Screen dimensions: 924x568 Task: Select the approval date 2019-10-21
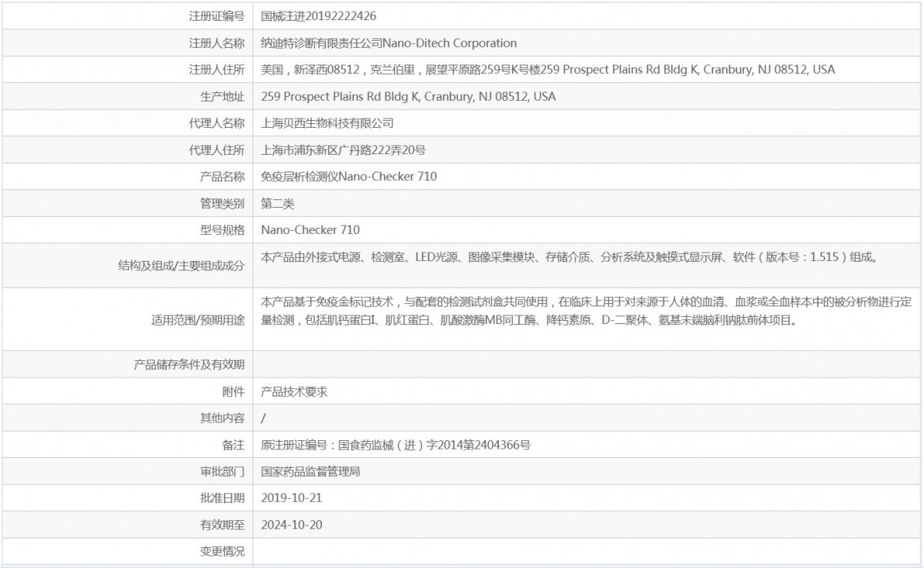click(292, 498)
